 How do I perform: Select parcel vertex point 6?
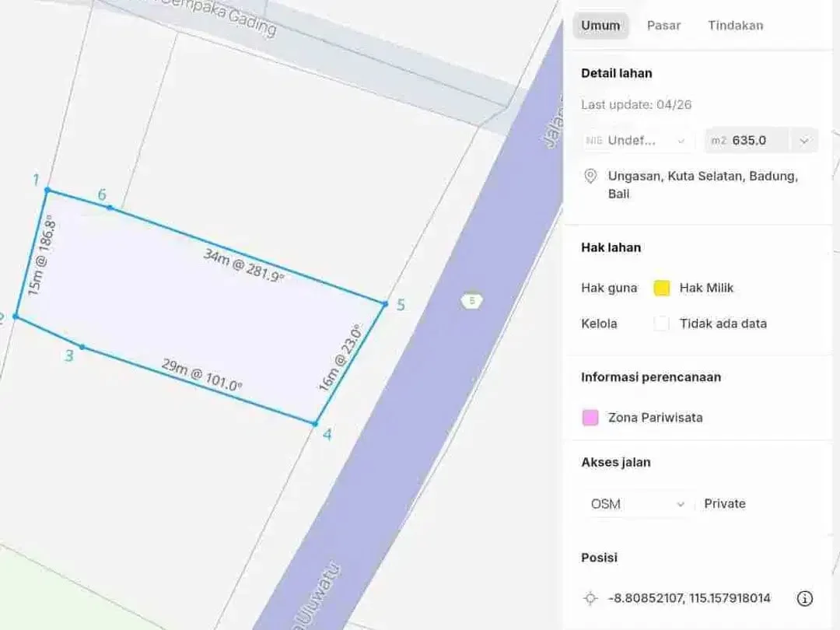click(110, 208)
